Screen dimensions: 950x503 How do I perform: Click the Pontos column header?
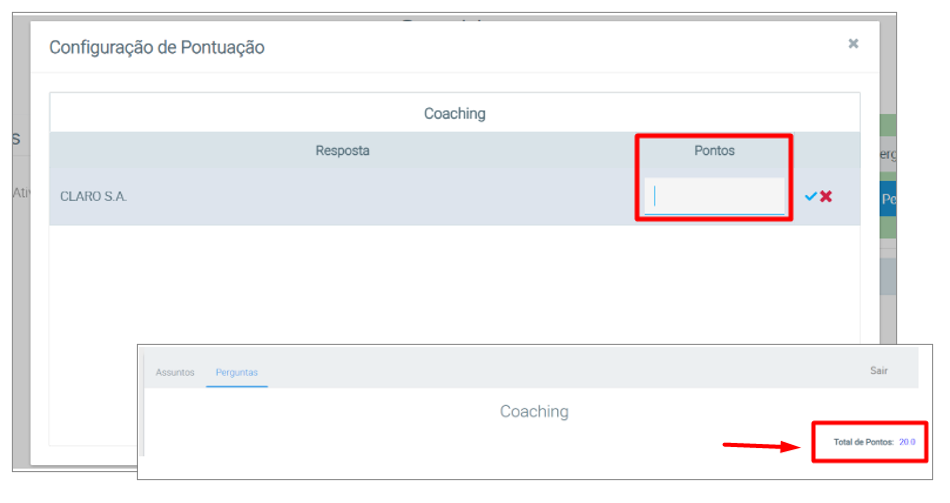(714, 151)
